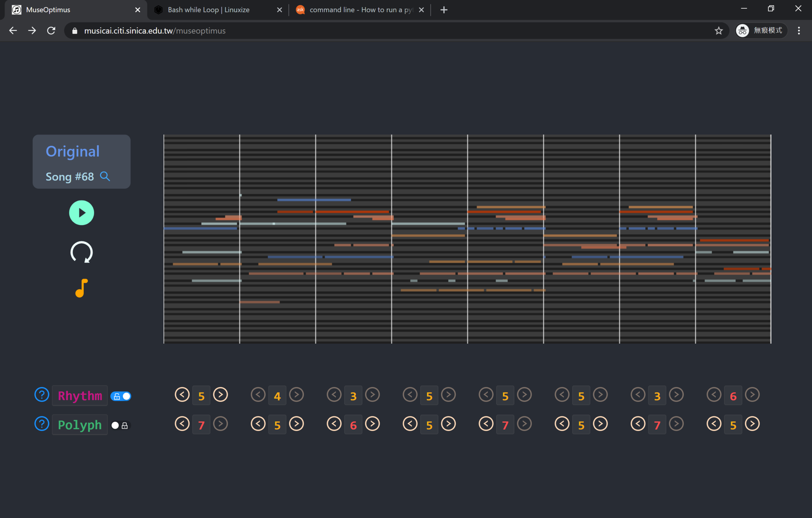Switch to the command line question tab
The image size is (812, 518).
pyautogui.click(x=356, y=10)
